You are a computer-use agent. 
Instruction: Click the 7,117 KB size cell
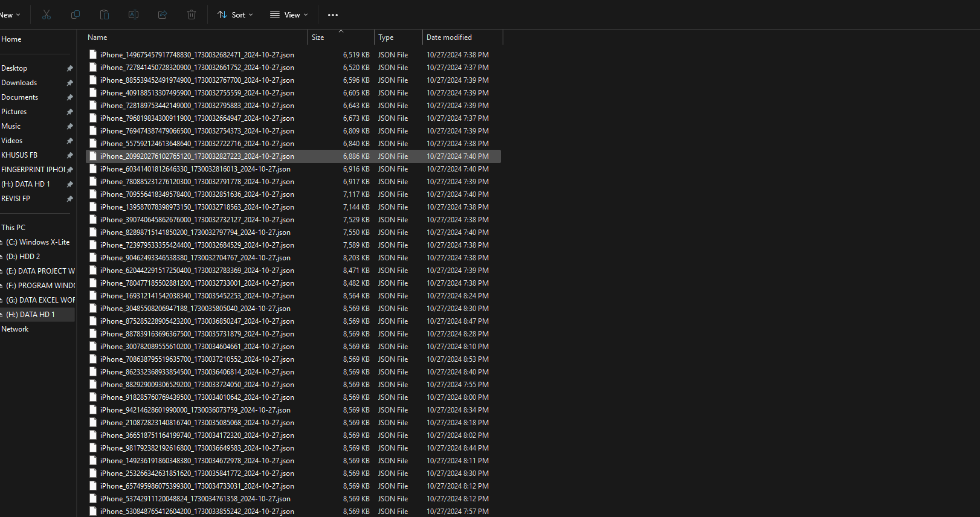(356, 194)
